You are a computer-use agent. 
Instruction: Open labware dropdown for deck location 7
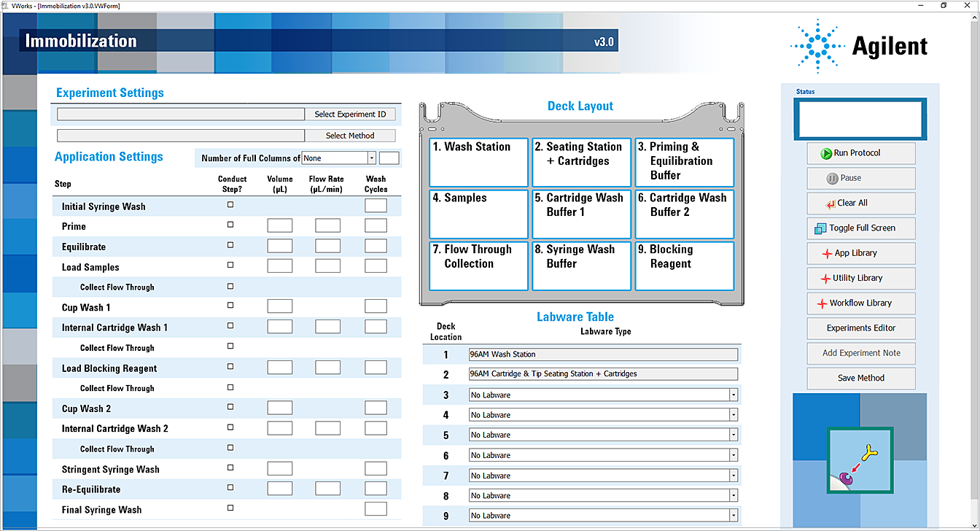pyautogui.click(x=734, y=476)
